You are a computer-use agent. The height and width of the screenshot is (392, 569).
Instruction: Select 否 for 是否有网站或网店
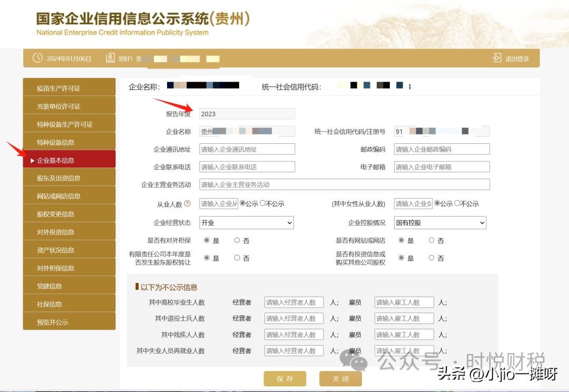click(431, 240)
